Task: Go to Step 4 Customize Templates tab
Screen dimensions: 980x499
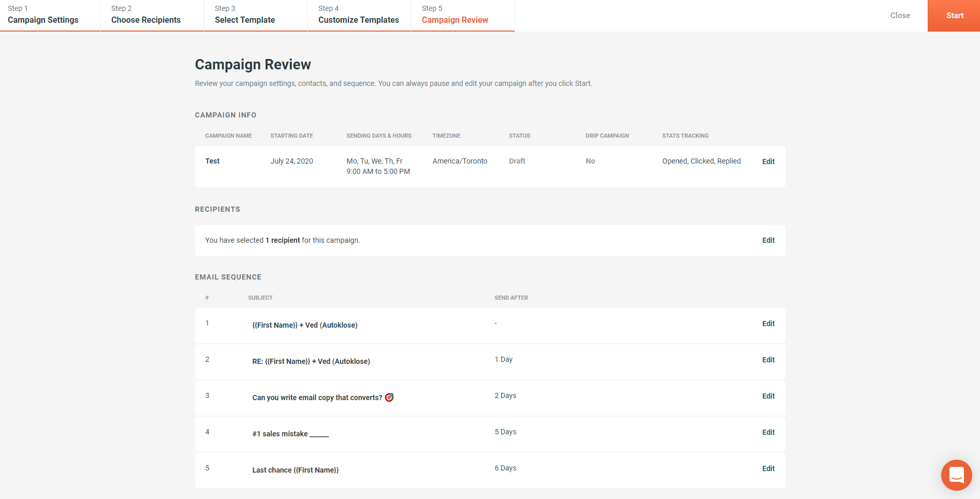Action: [x=359, y=15]
